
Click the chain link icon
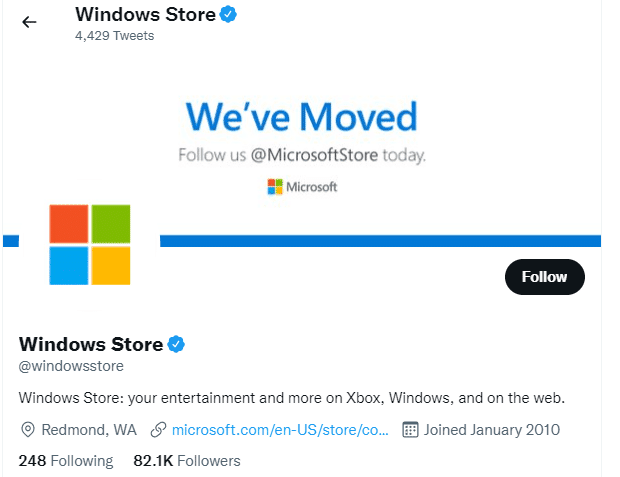point(158,430)
